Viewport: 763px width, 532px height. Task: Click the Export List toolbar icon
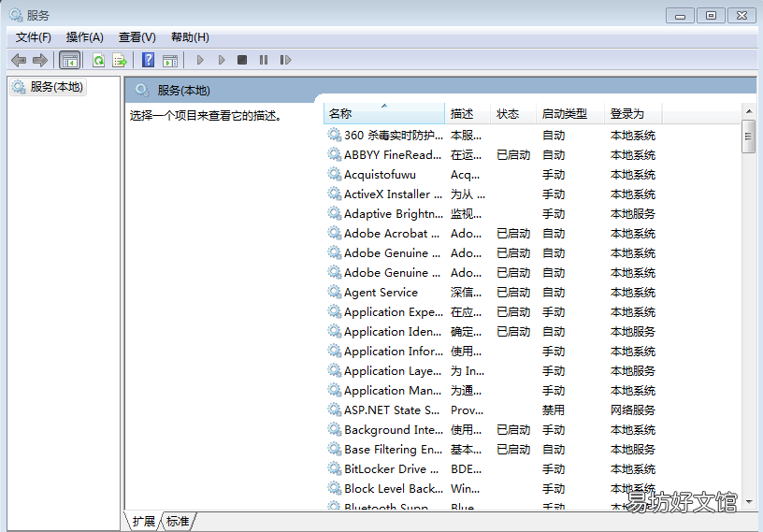(120, 61)
